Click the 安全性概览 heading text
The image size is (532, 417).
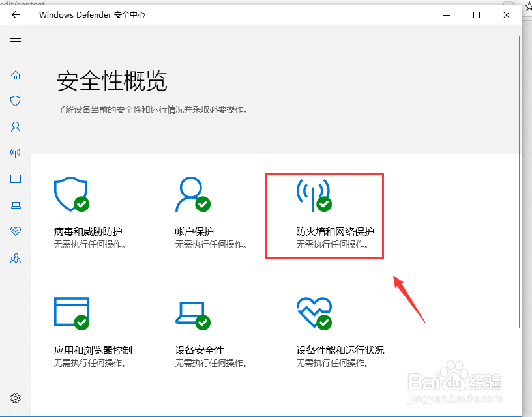pyautogui.click(x=112, y=81)
